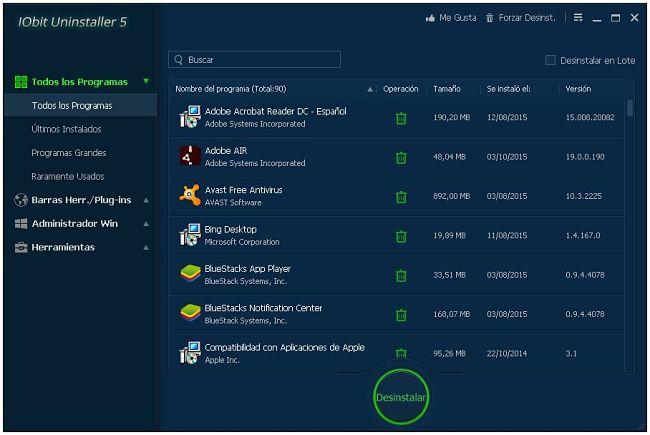Click the magnifier icon in the Buscar box

[x=179, y=60]
